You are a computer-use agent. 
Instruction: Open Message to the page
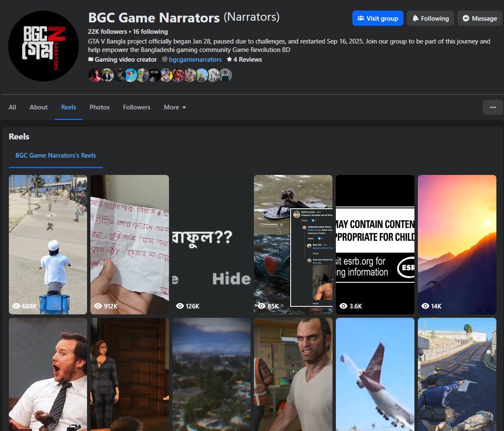tap(480, 18)
